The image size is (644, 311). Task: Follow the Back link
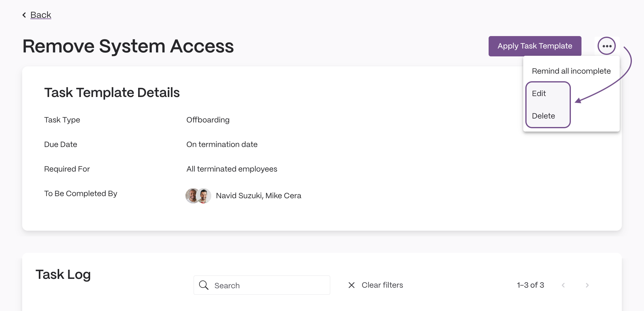(41, 15)
